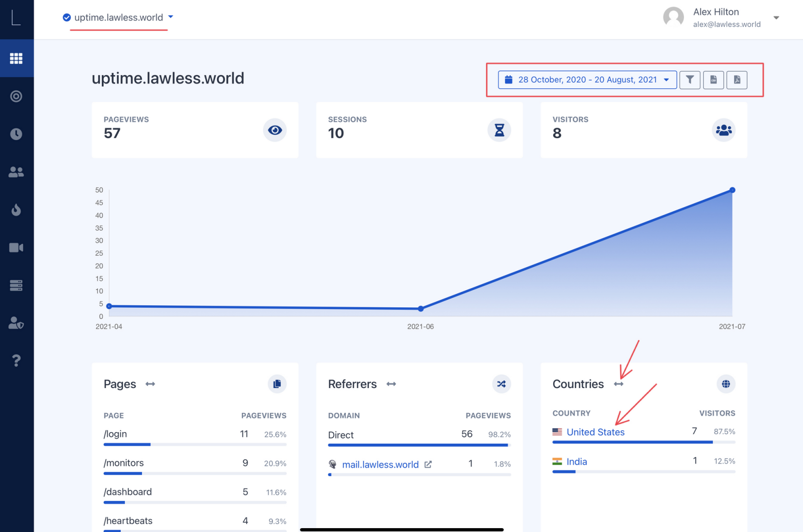Export report as PDF file icon
803x532 pixels.
(x=737, y=80)
